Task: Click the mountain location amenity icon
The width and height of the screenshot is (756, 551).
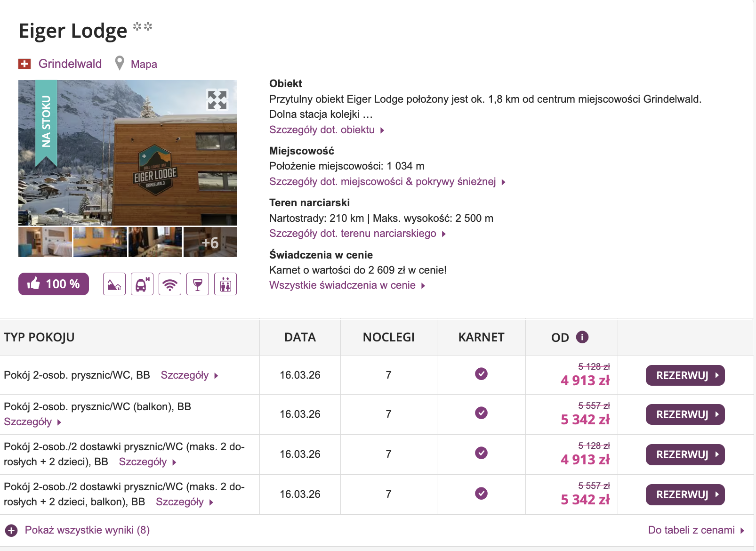Action: [114, 284]
